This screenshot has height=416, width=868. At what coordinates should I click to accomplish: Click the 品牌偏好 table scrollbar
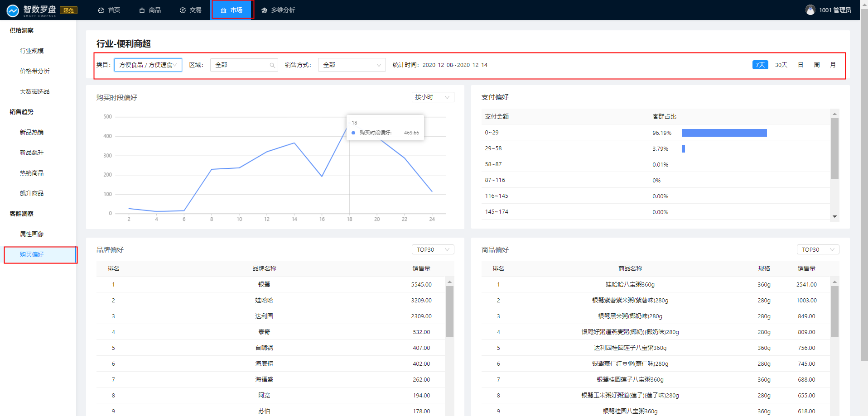pos(449,311)
